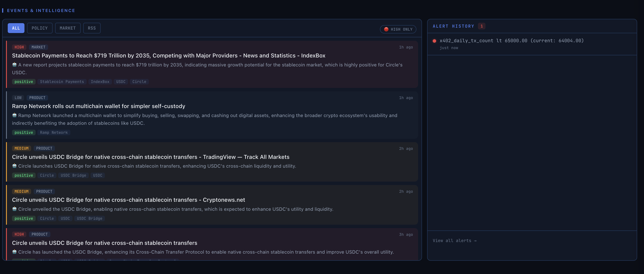Screen dimensions: 644x274
Task: Select the ALL events filter tab
Action: coord(16,28)
